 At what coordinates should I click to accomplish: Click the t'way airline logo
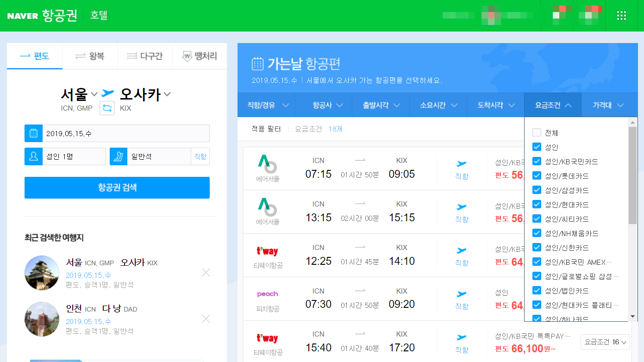[267, 250]
